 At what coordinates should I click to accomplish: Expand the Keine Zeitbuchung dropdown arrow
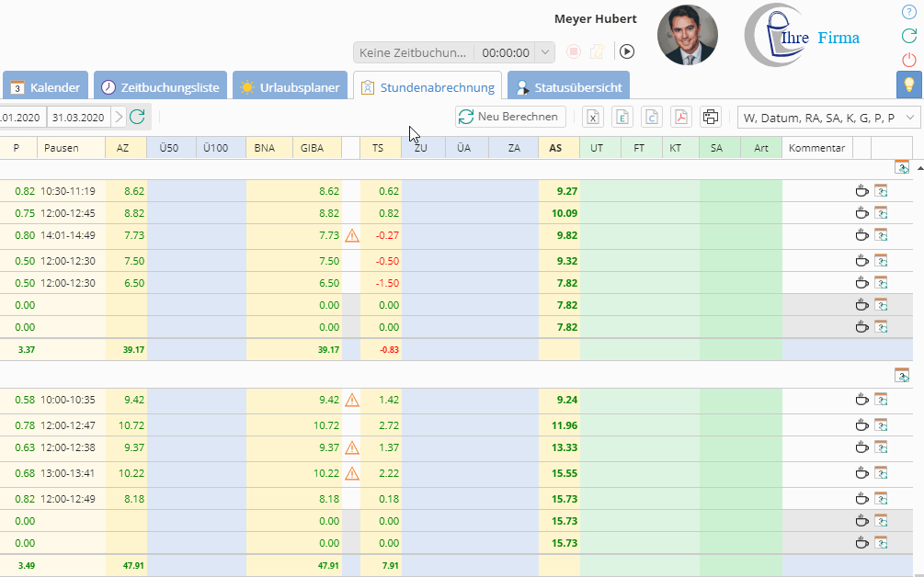coord(545,52)
